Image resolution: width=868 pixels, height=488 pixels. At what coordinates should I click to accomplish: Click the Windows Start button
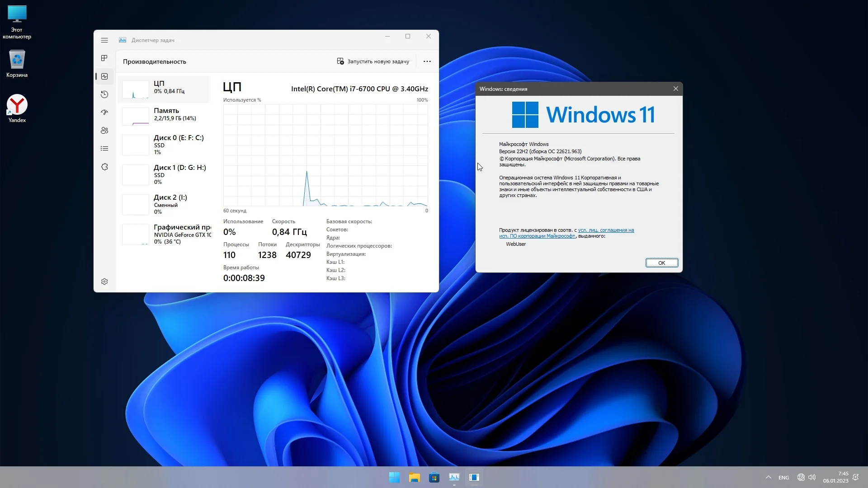tap(394, 478)
